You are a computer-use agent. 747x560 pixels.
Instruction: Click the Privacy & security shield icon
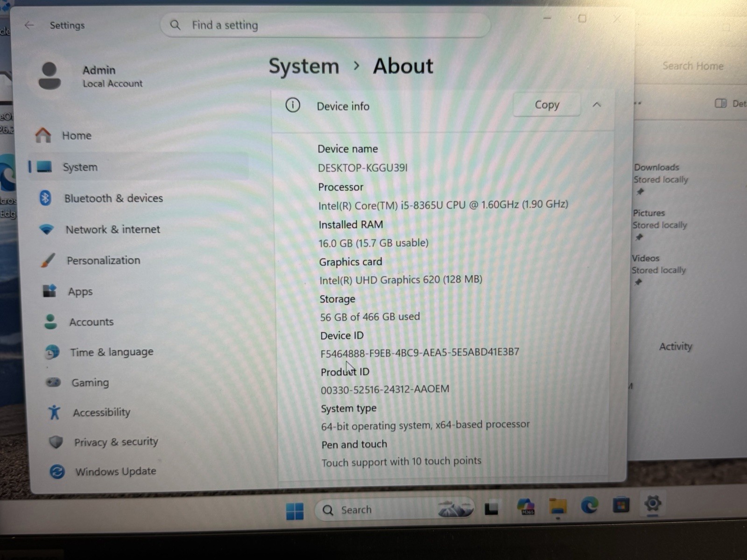coord(56,441)
